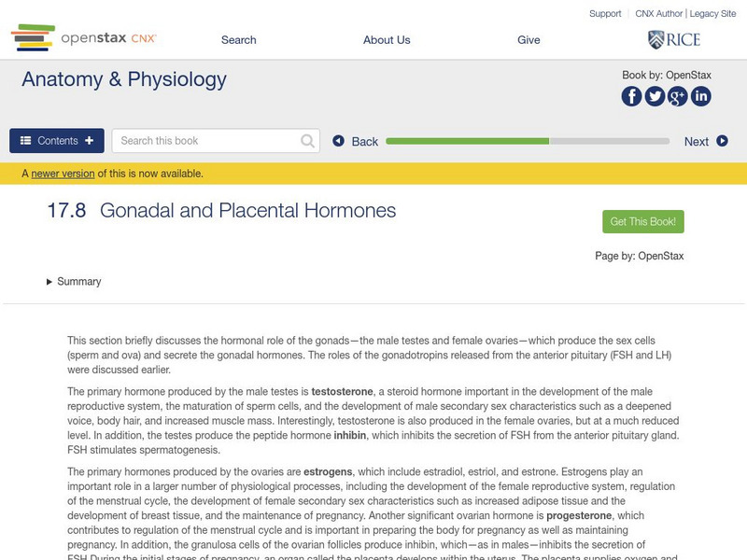Open the Search menu item
747x560 pixels.
[238, 40]
